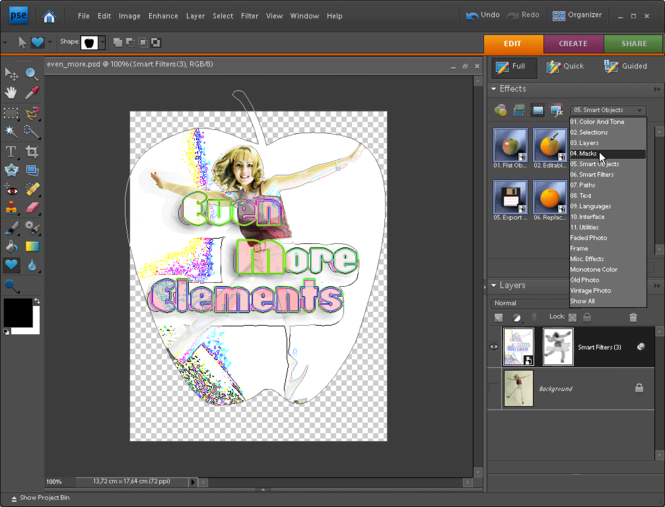Toggle lock all on layer

pyautogui.click(x=587, y=317)
